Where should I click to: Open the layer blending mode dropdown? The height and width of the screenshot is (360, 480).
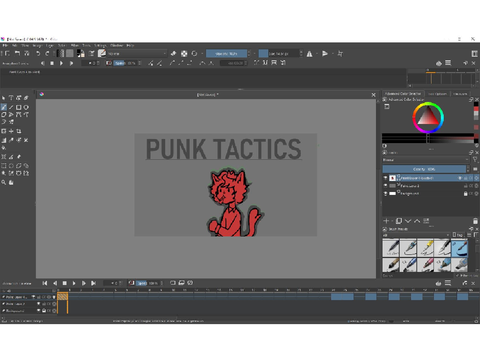click(x=426, y=160)
